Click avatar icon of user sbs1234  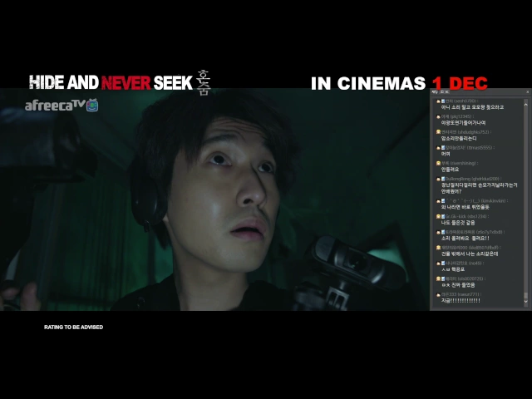pos(438,216)
